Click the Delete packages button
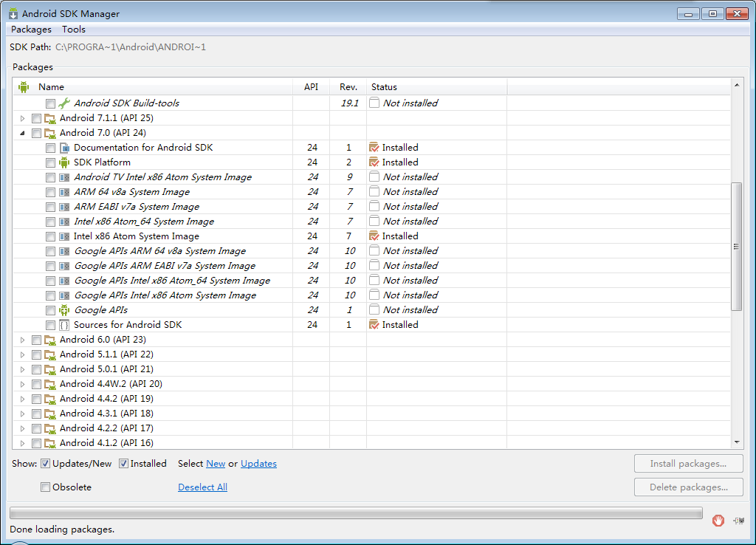The image size is (756, 545). pyautogui.click(x=688, y=487)
